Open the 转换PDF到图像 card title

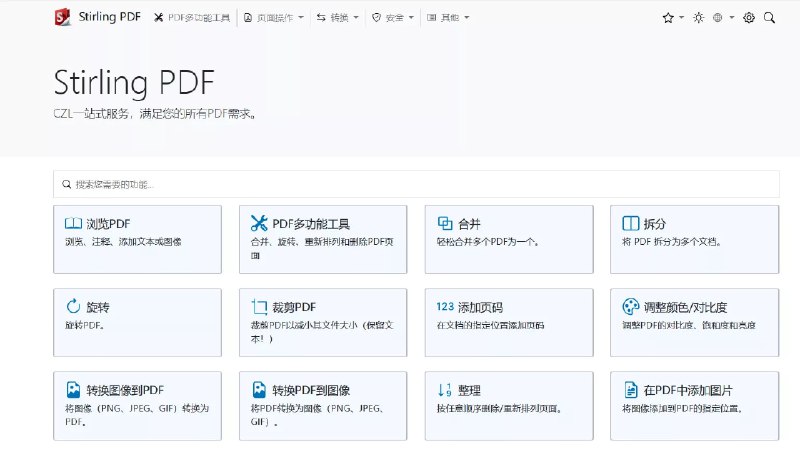311,390
